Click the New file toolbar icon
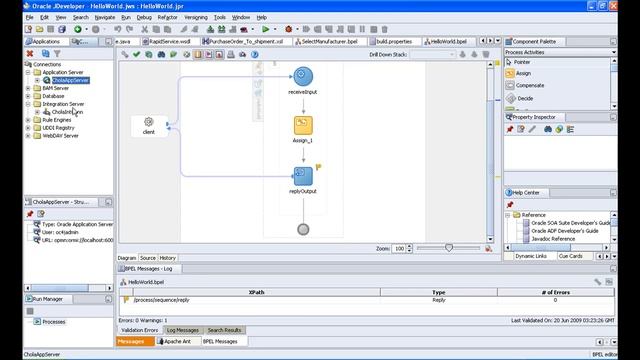 28,29
